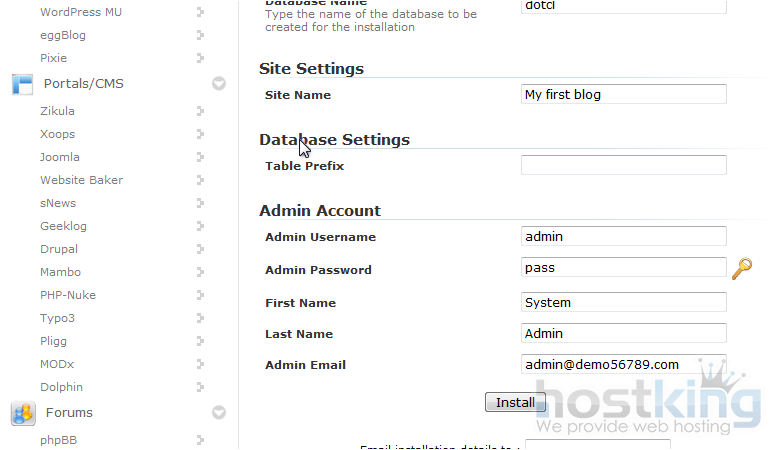Select Xoops from the sidebar
This screenshot has height=450, width=776.
pos(57,134)
